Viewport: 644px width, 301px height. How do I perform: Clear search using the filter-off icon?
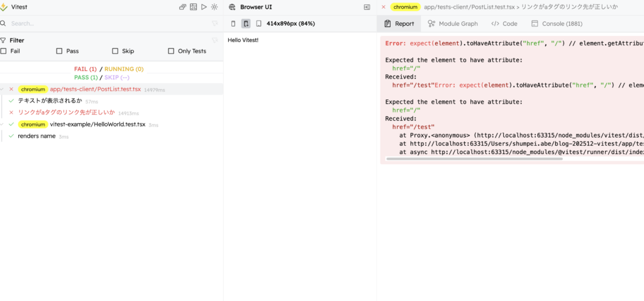214,24
